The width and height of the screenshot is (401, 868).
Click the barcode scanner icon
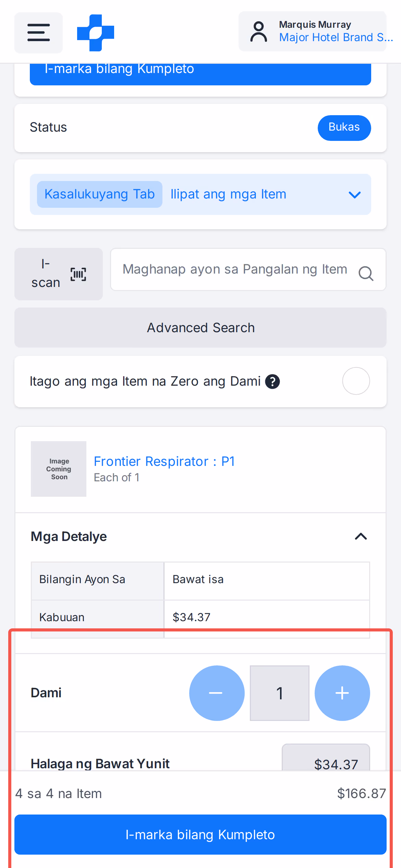pos(78,274)
